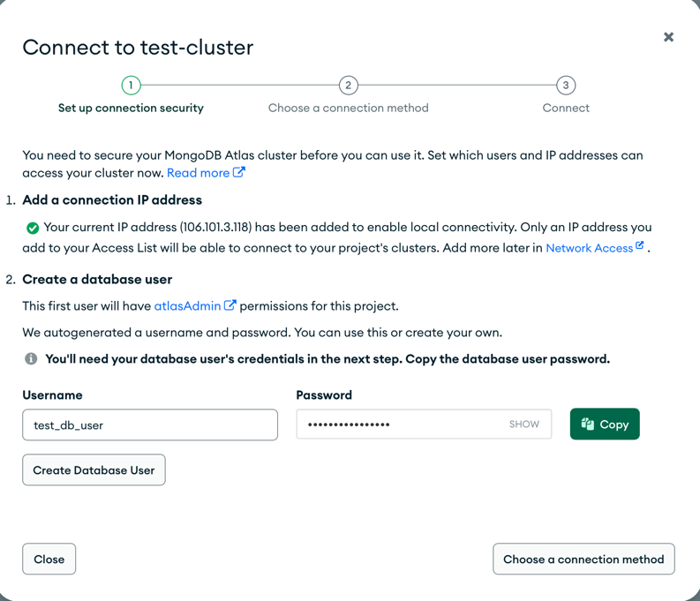
Task: Click the external link icon beside atlasAdmin
Action: pyautogui.click(x=230, y=305)
